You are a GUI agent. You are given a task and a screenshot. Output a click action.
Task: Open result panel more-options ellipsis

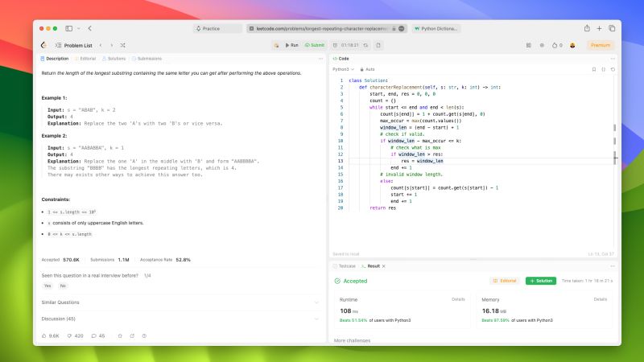(613, 266)
